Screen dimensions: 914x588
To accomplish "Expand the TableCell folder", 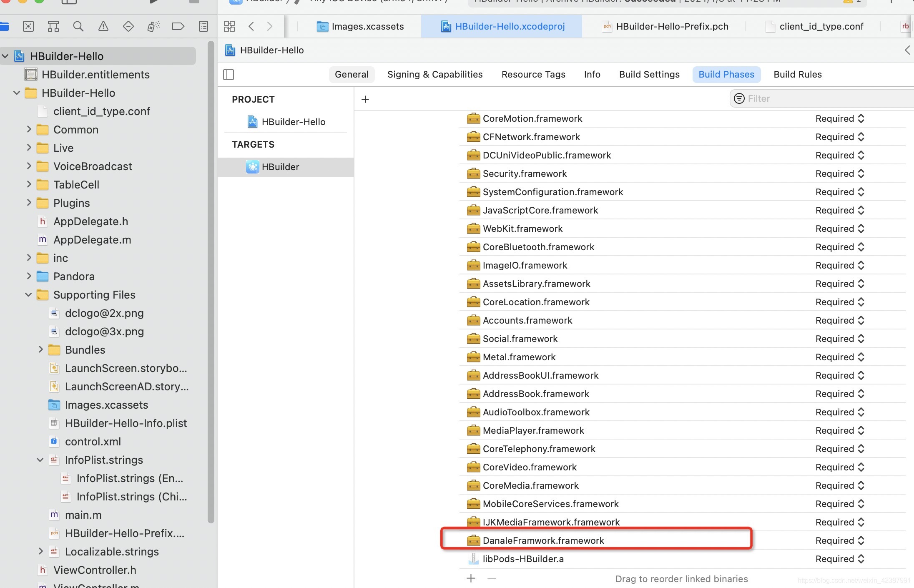I will [29, 184].
